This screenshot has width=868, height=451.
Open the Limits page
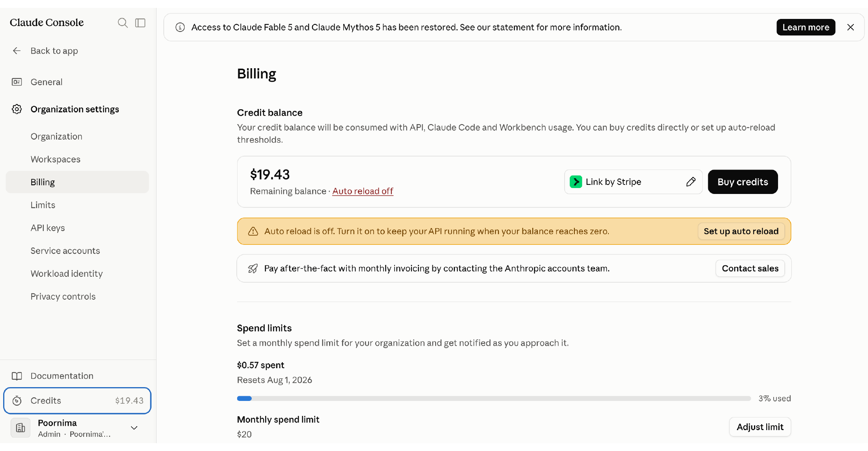pos(77,205)
